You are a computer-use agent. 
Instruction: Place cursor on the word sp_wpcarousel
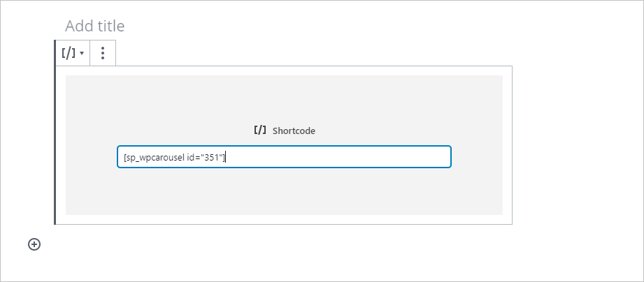(155, 158)
